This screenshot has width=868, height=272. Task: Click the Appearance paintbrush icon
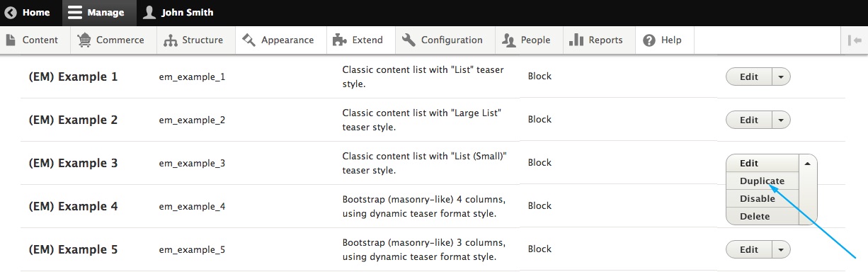[249, 40]
